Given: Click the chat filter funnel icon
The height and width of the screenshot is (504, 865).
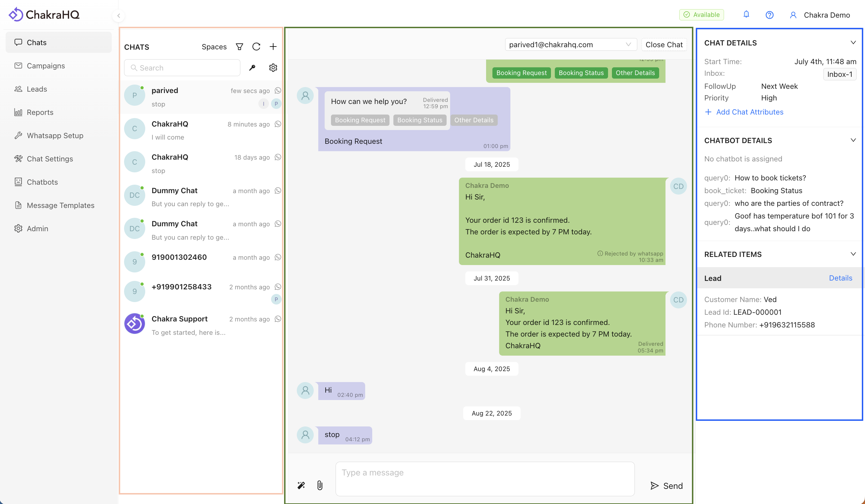Looking at the screenshot, I should click(x=239, y=47).
